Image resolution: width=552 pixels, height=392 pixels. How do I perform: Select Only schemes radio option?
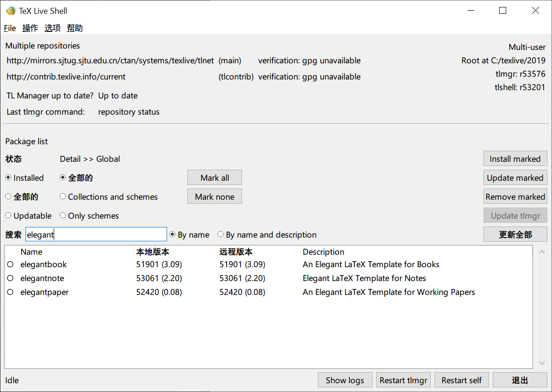(x=63, y=216)
